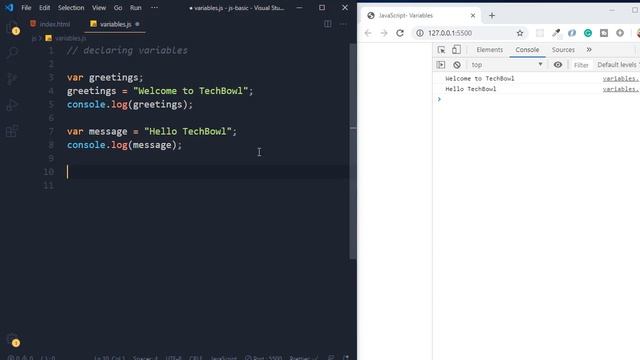Select the variables.js editor tab
This screenshot has height=360, width=640.
(115, 24)
